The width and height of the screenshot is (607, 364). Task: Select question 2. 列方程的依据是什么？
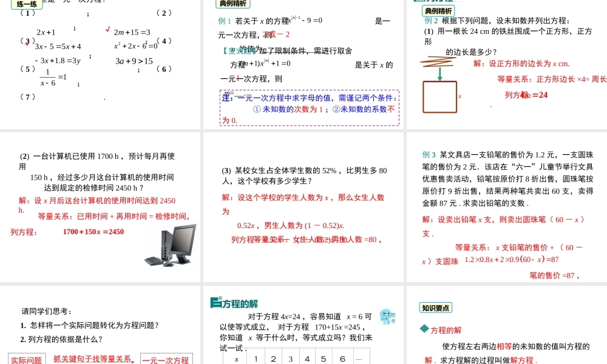click(x=61, y=339)
